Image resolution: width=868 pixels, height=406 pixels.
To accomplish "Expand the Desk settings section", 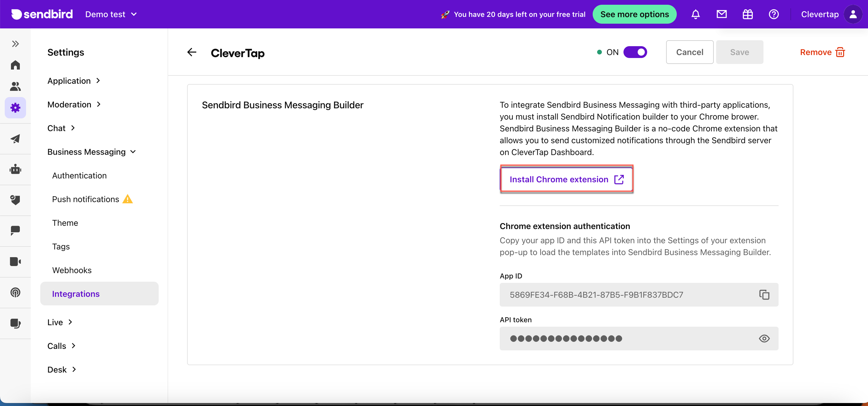I will tap(62, 370).
